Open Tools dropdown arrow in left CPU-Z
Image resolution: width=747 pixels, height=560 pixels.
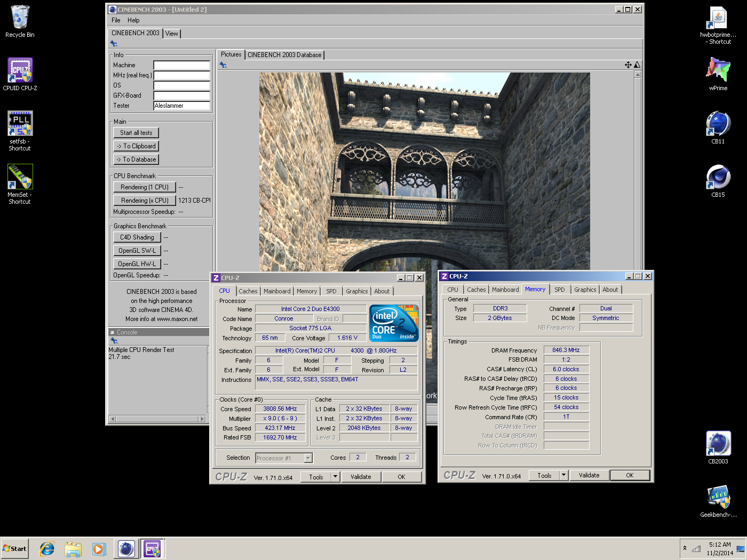(336, 477)
